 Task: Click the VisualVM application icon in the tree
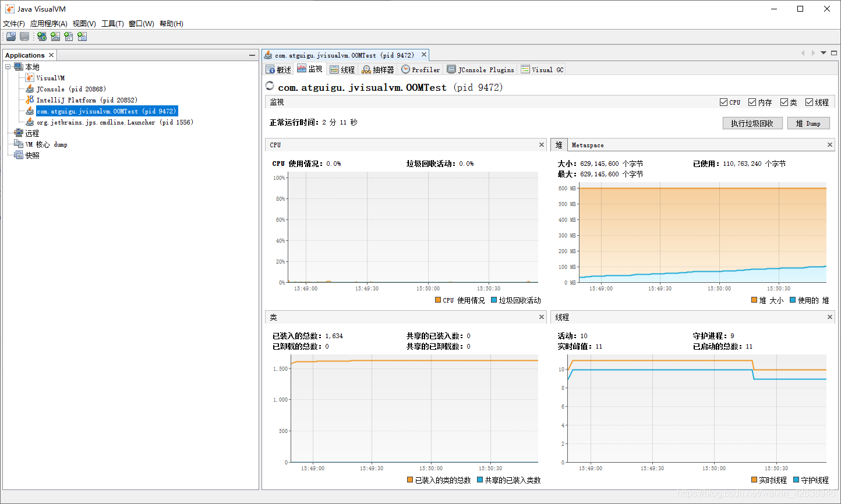tap(30, 77)
